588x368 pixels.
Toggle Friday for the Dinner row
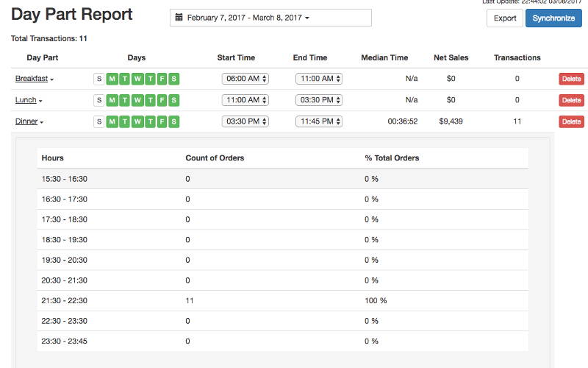[x=162, y=121]
